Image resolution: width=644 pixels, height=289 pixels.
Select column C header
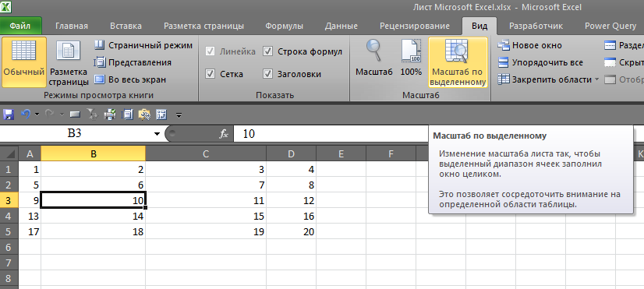(206, 154)
